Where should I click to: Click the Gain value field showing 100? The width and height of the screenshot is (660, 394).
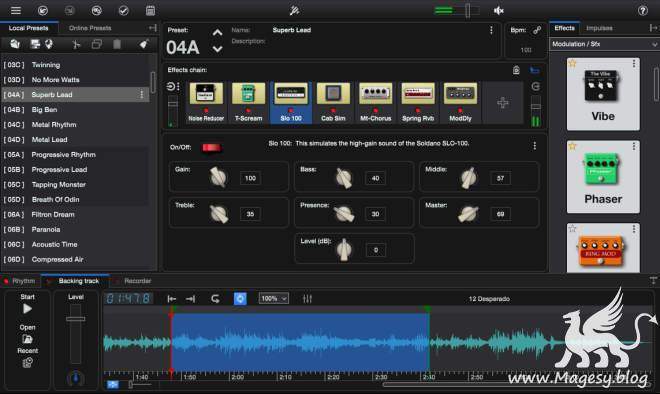click(x=250, y=178)
